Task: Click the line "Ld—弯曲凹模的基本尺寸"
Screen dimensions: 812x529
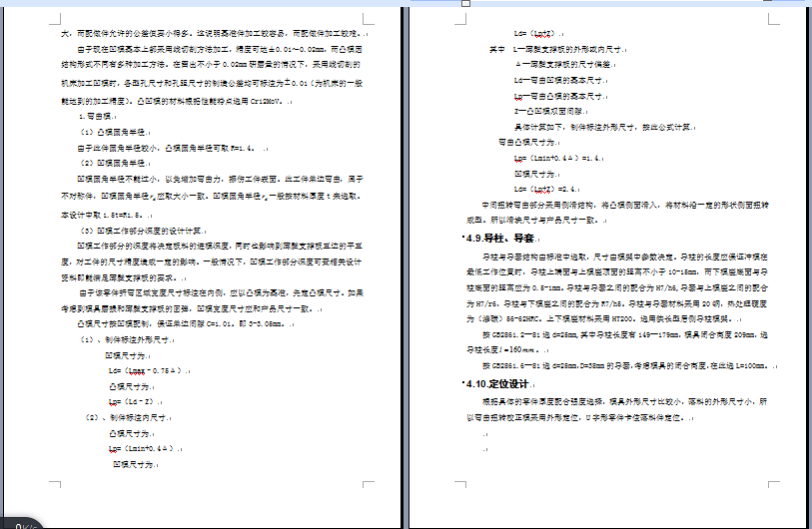Action: [558, 80]
